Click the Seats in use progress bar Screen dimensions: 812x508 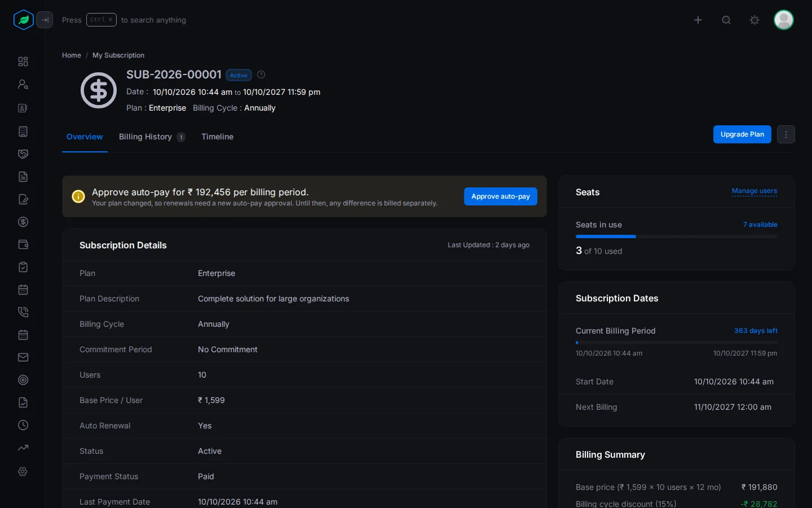677,237
